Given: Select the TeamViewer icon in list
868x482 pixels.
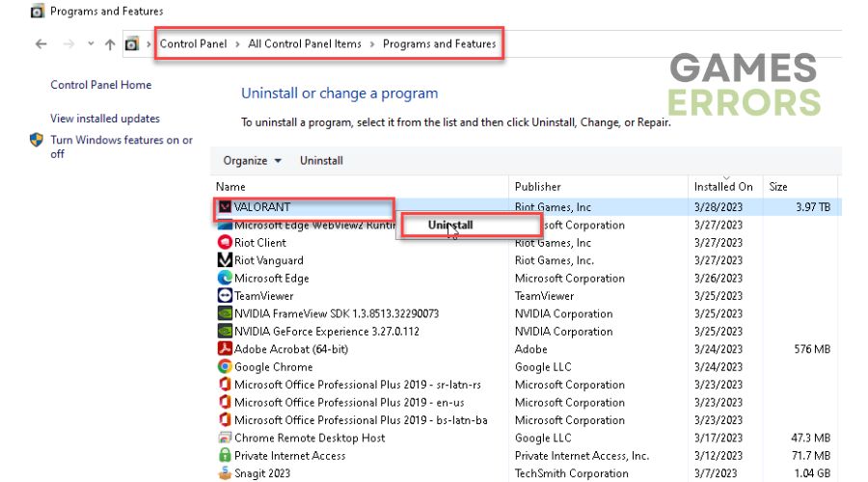Looking at the screenshot, I should point(225,296).
